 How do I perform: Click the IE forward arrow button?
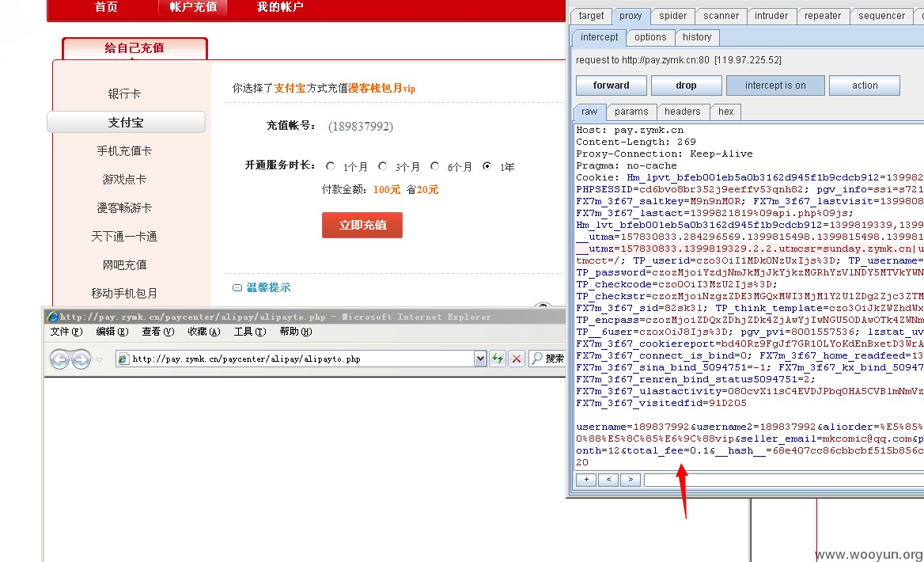pyautogui.click(x=81, y=359)
